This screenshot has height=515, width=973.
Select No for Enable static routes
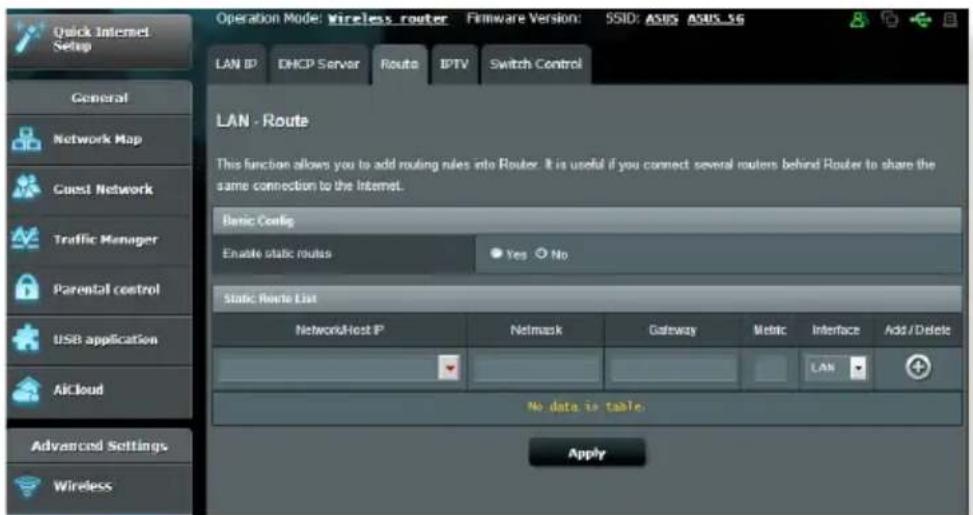point(542,254)
